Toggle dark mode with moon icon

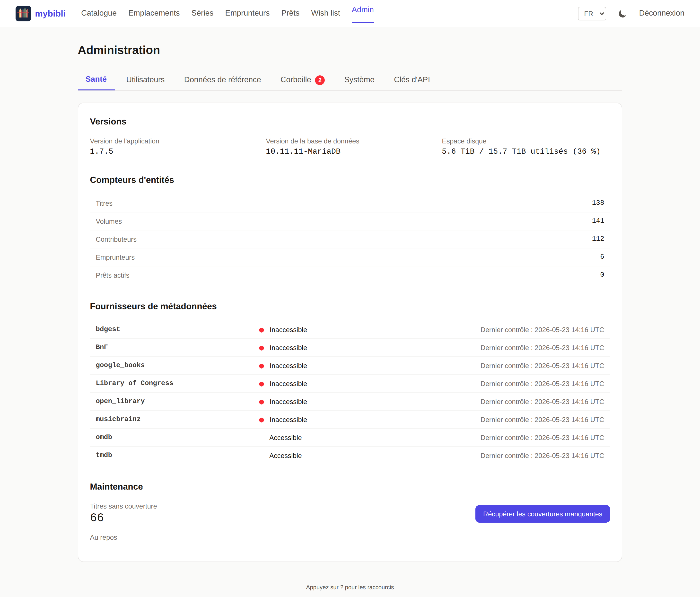click(622, 14)
